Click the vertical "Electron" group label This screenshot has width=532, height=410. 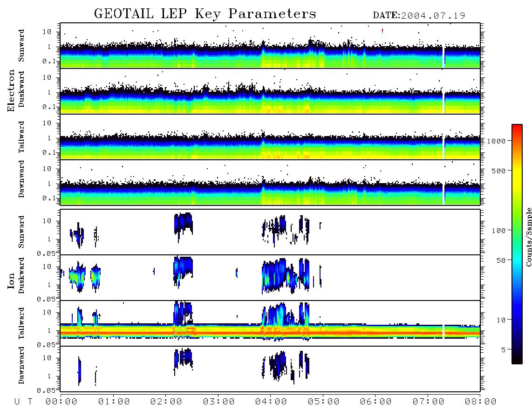point(11,90)
